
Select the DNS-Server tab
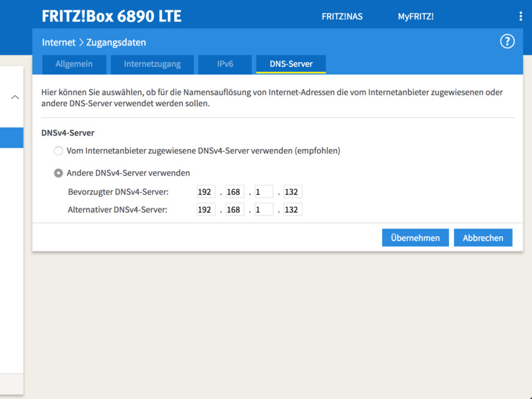tap(291, 64)
